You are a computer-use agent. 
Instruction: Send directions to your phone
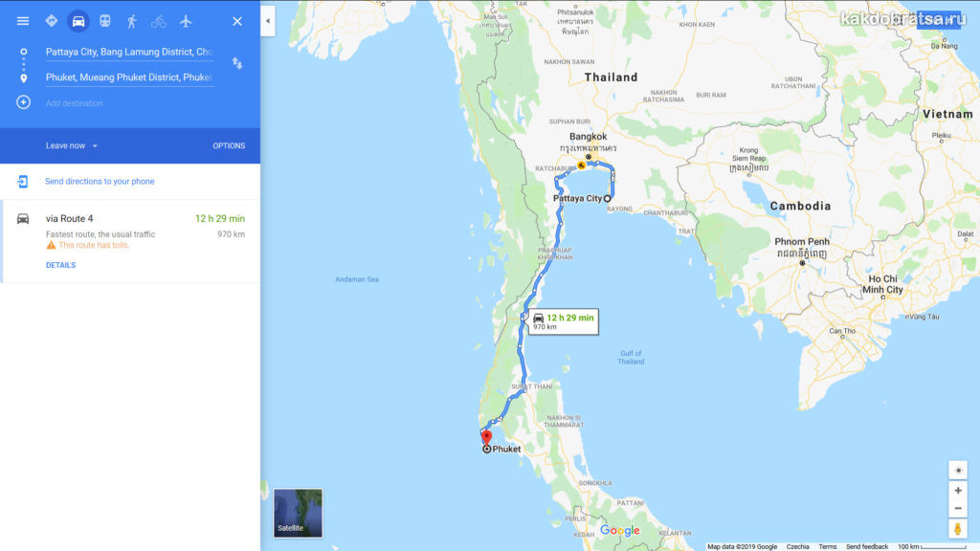coord(100,181)
